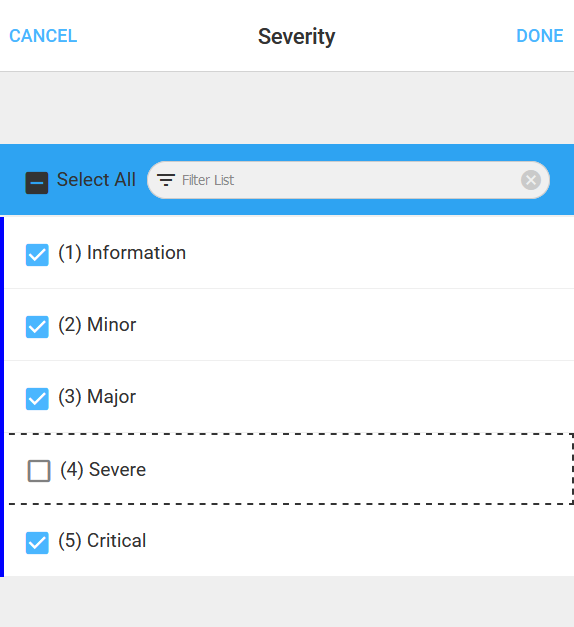Image resolution: width=574 pixels, height=627 pixels.
Task: Uncheck the (2) Minor checkbox
Action: [37, 327]
